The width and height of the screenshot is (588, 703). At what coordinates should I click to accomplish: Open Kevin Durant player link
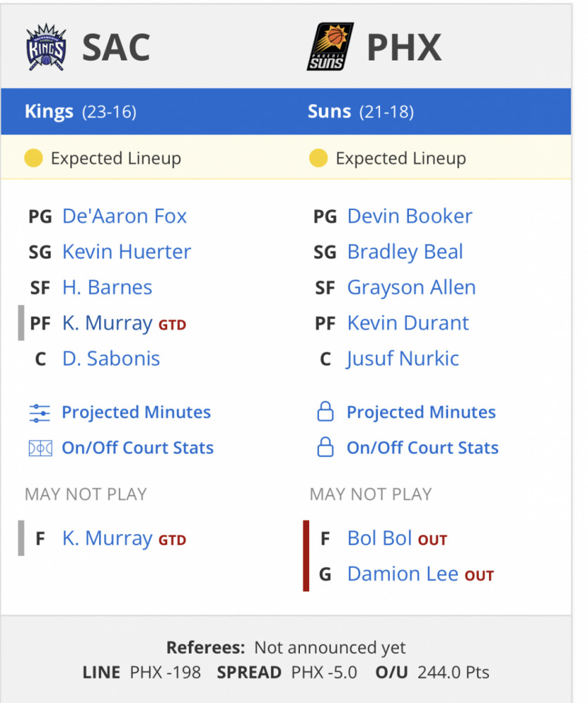tap(408, 323)
